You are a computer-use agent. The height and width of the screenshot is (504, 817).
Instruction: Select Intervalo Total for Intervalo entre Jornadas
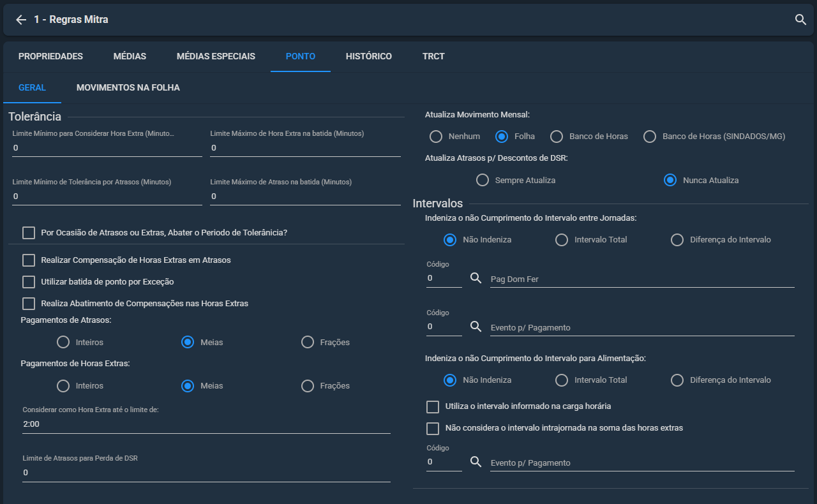(562, 240)
